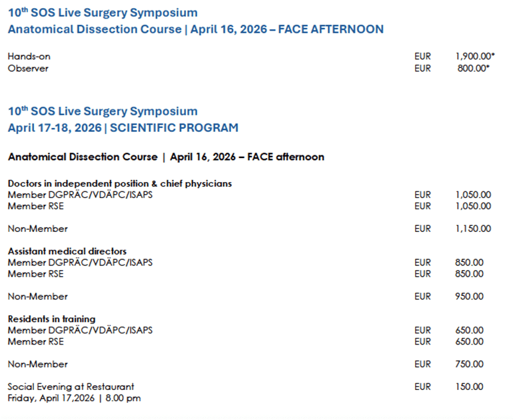
Task: Click the EUR label beside the 1,900.00* price
Action: tap(422, 57)
